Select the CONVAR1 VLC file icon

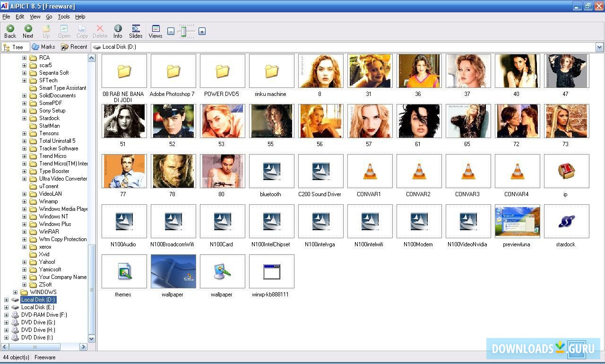[370, 171]
